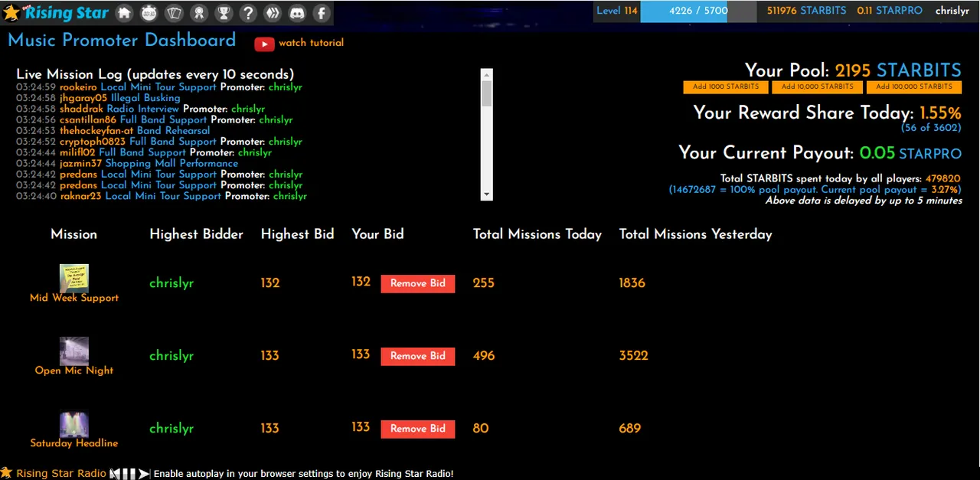Remove bid on Open Mic Night
The height and width of the screenshot is (480, 980).
(418, 356)
